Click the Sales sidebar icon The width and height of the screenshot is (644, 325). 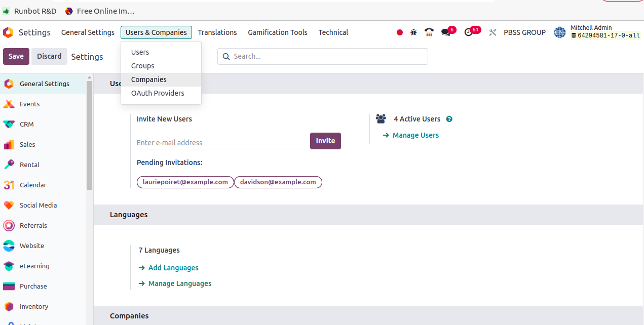pos(9,144)
